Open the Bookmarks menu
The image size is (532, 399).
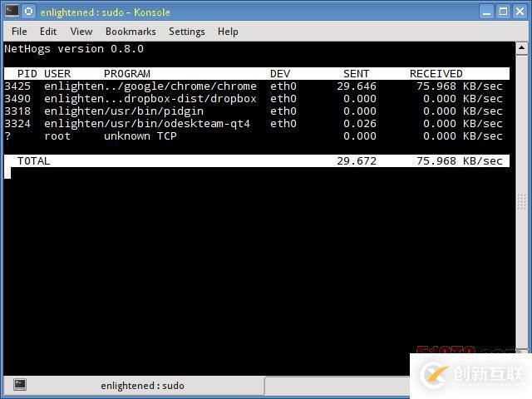click(x=131, y=32)
